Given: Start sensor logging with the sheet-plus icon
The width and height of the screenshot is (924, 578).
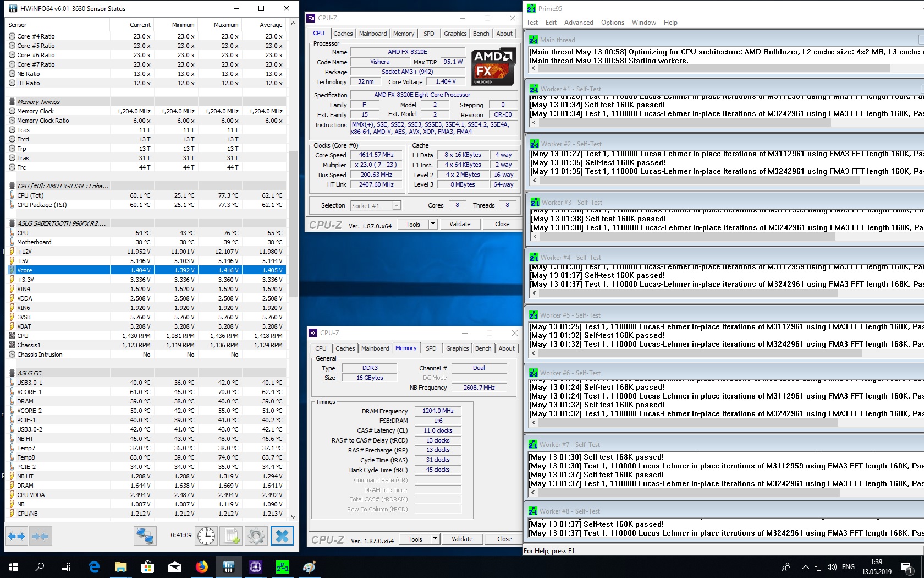Looking at the screenshot, I should (x=231, y=536).
